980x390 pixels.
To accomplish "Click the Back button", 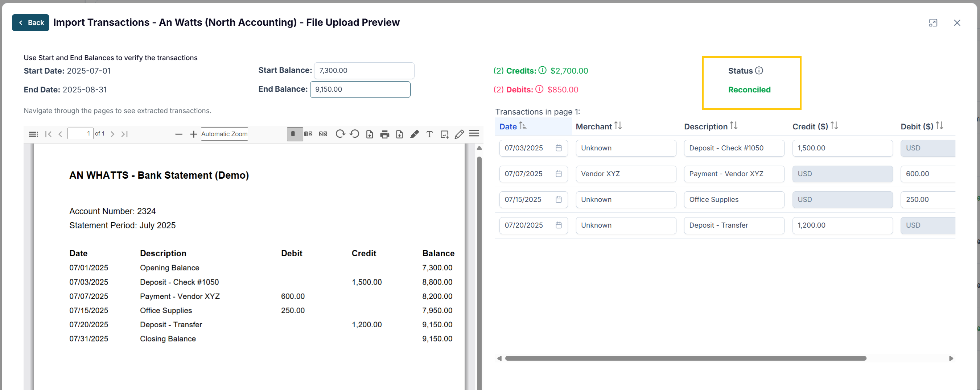I will coord(30,22).
